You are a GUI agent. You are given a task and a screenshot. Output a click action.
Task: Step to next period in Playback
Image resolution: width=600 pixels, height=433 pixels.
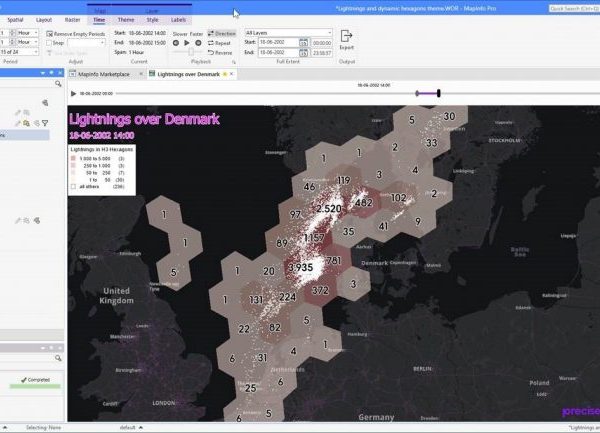click(198, 43)
